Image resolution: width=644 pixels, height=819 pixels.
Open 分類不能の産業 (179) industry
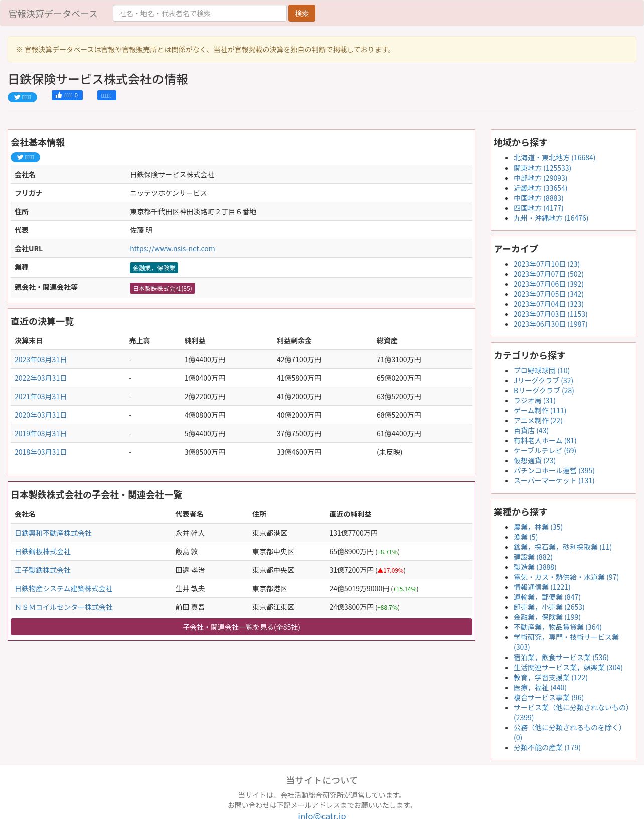tap(547, 748)
